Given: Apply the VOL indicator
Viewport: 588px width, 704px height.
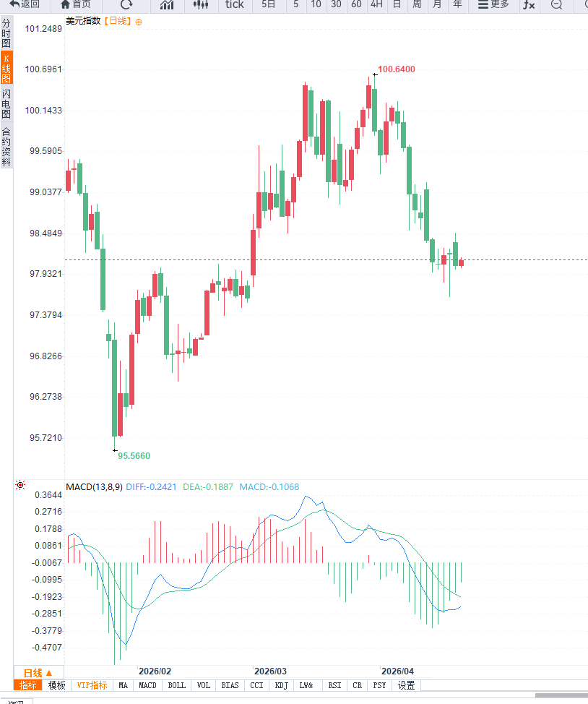Looking at the screenshot, I should (203, 685).
